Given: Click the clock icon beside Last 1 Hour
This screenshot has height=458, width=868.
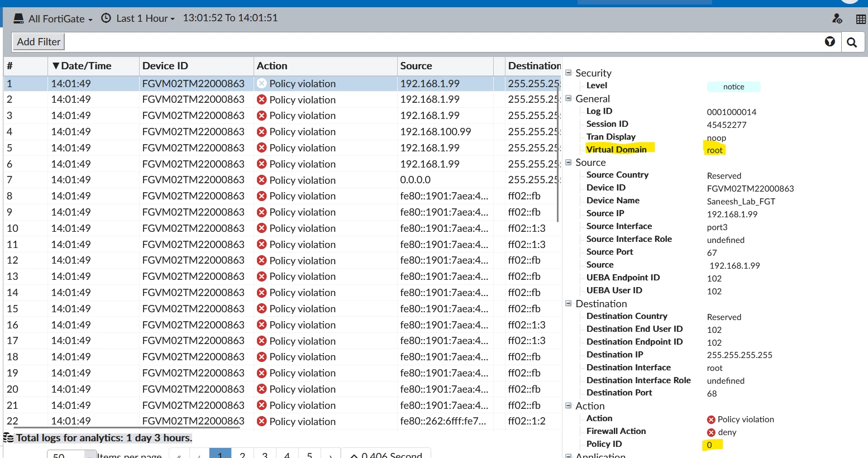Looking at the screenshot, I should (x=106, y=18).
